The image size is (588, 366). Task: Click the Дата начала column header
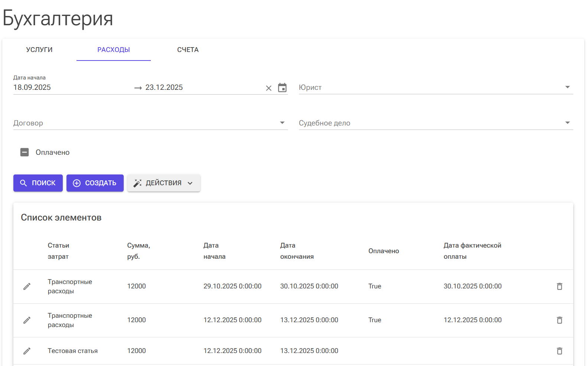click(x=214, y=251)
